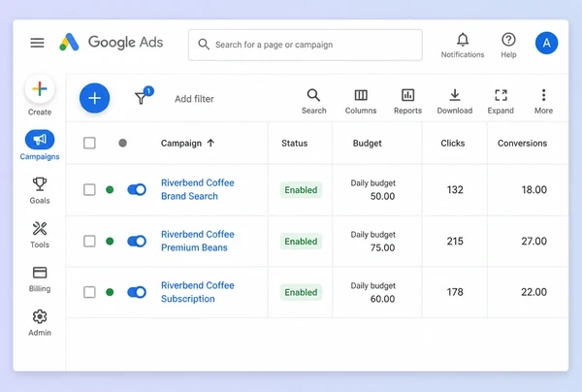The width and height of the screenshot is (582, 392).
Task: Click the green dot of Brand Search row
Action: coord(110,189)
